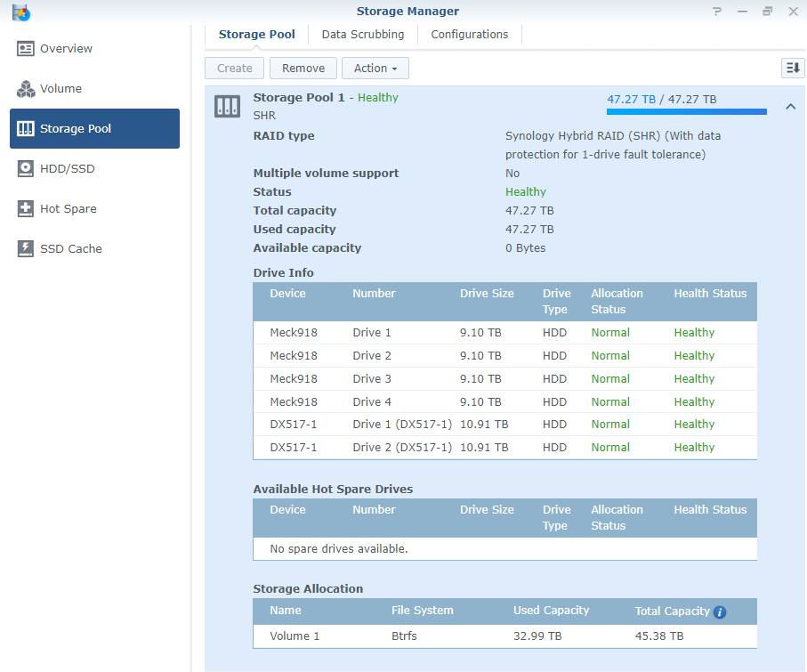Click the 'No spare drives available.' message

point(339,549)
